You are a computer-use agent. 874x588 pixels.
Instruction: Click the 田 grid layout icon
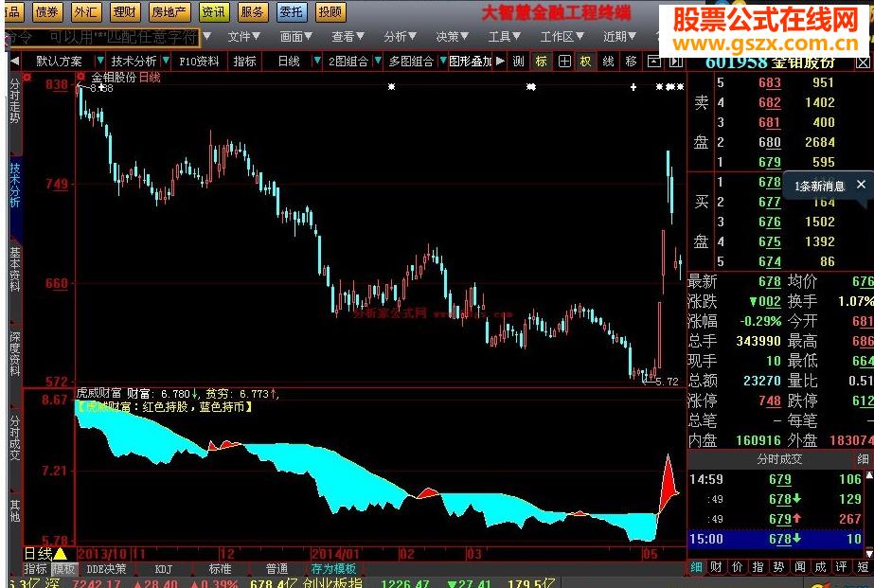[564, 62]
